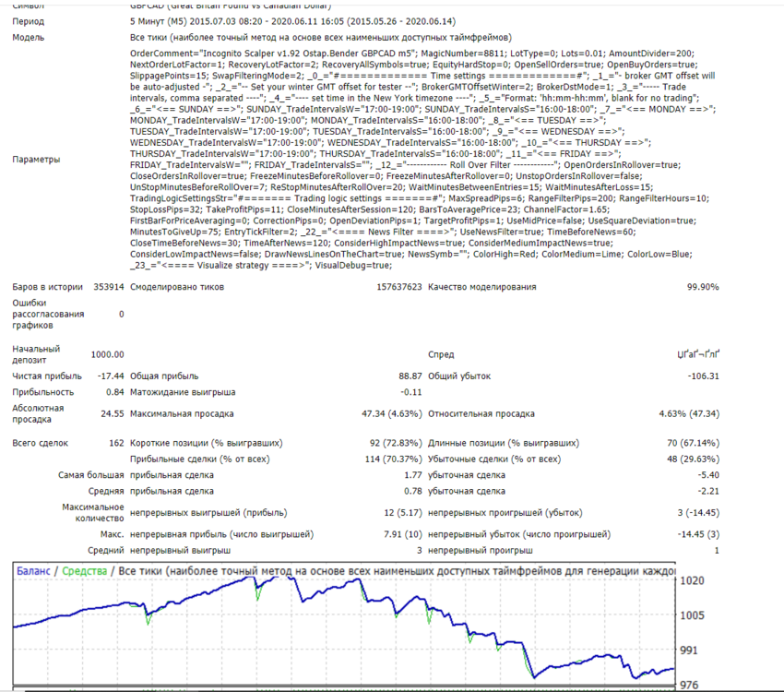Select the initial deposit value 1000.00
784x692 pixels.
point(108,354)
